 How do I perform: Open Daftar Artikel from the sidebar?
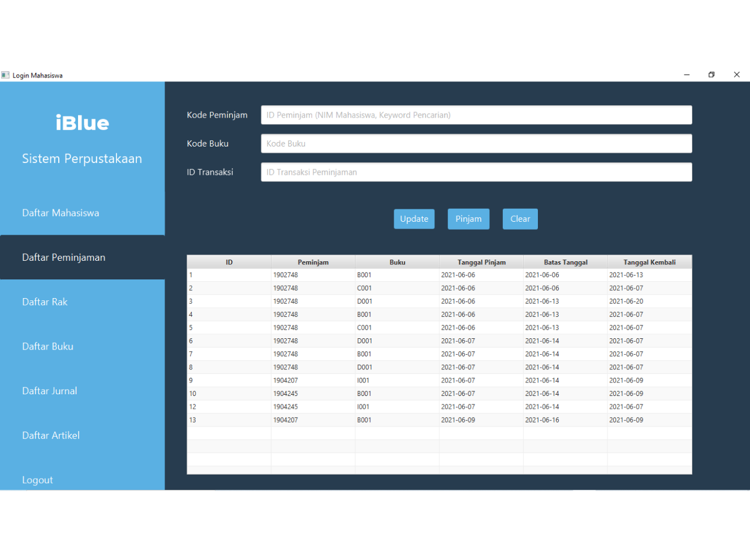pos(51,436)
